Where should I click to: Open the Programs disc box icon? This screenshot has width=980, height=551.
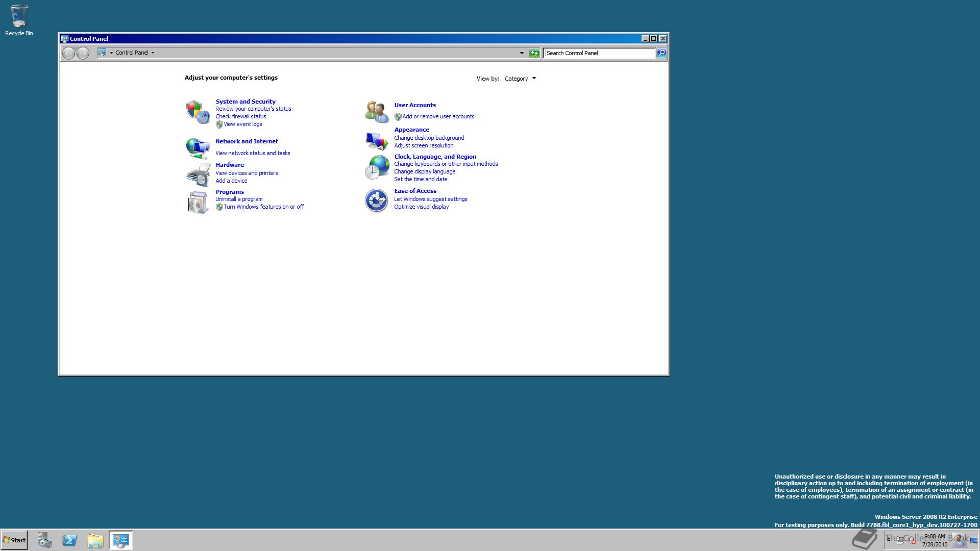(x=198, y=202)
